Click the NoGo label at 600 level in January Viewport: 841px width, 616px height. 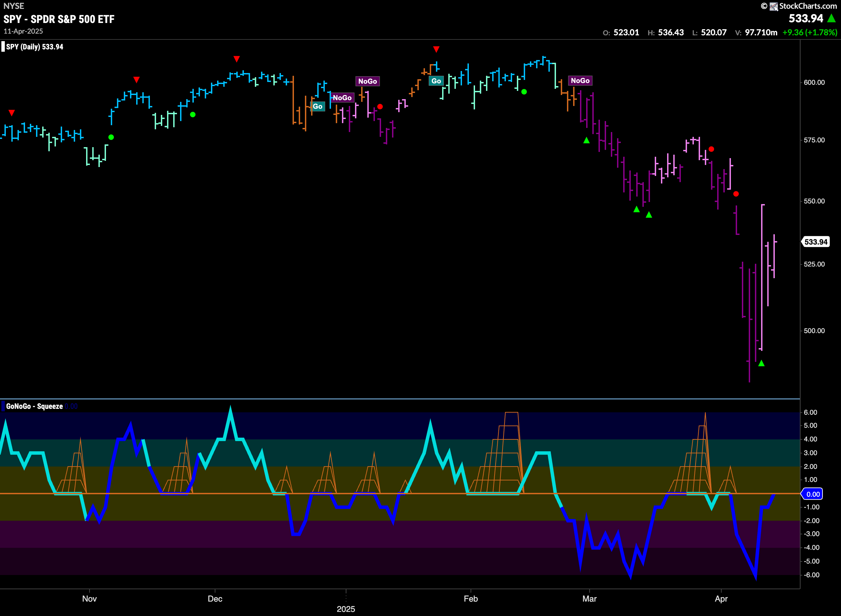[368, 81]
